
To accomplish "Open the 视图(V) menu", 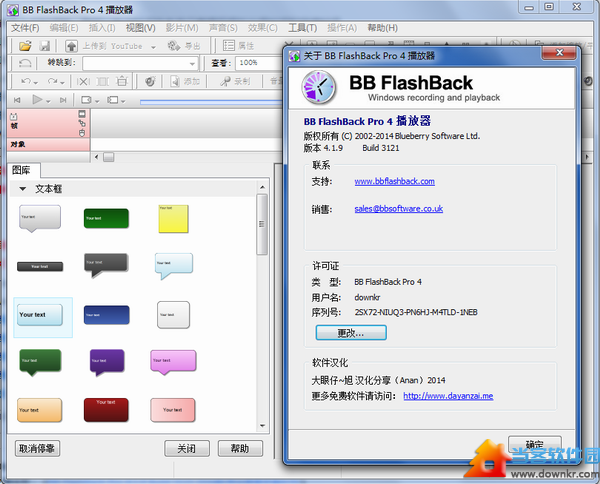I will pyautogui.click(x=140, y=28).
